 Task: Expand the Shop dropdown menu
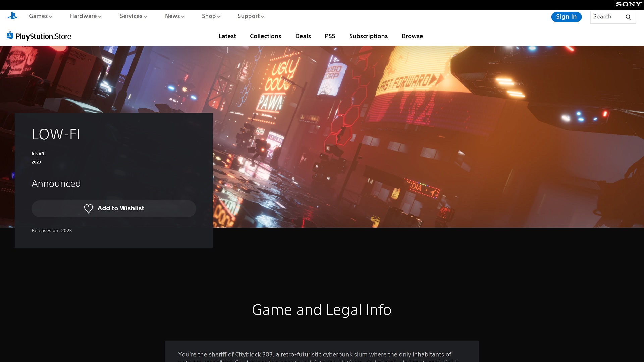coord(211,16)
